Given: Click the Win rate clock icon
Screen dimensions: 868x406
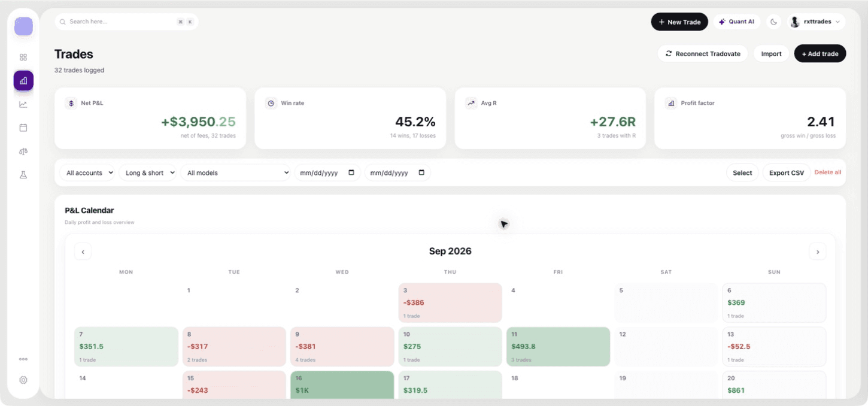Looking at the screenshot, I should click(x=271, y=103).
